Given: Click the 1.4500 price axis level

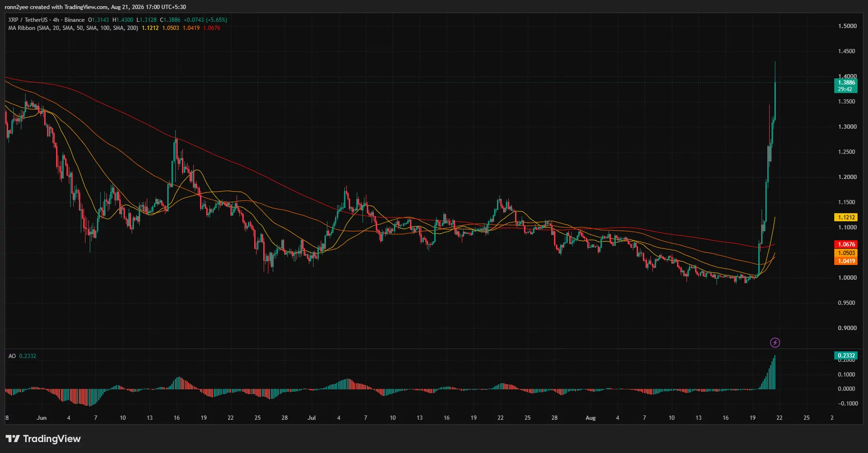Looking at the screenshot, I should (847, 51).
